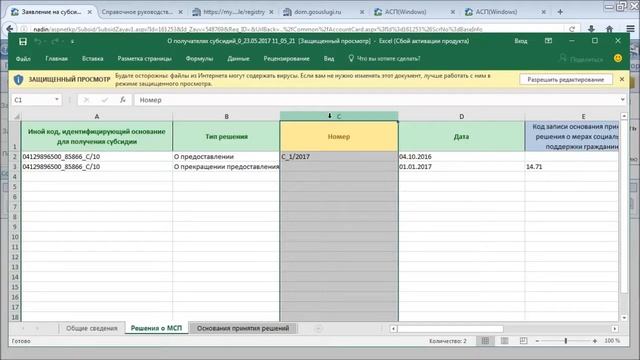Click the Redo arrow in quick access toolbar
The width and height of the screenshot is (640, 360).
[55, 42]
